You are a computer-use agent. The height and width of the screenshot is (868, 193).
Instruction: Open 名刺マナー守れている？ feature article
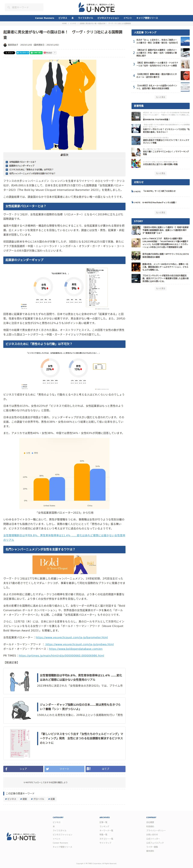[x=166, y=130]
